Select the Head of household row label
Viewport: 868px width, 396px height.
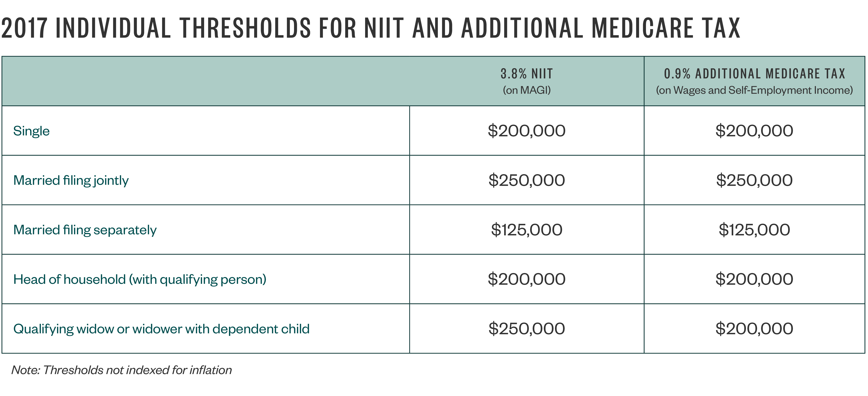140,279
